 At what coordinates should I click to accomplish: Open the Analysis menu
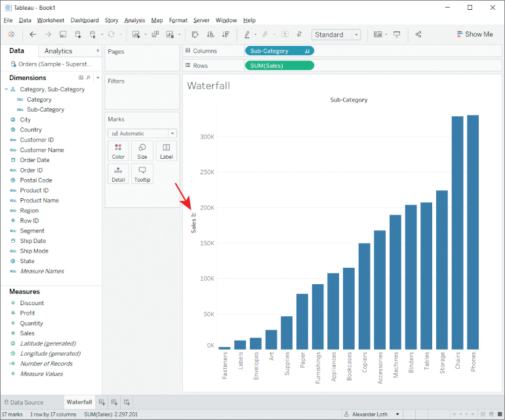pos(134,20)
